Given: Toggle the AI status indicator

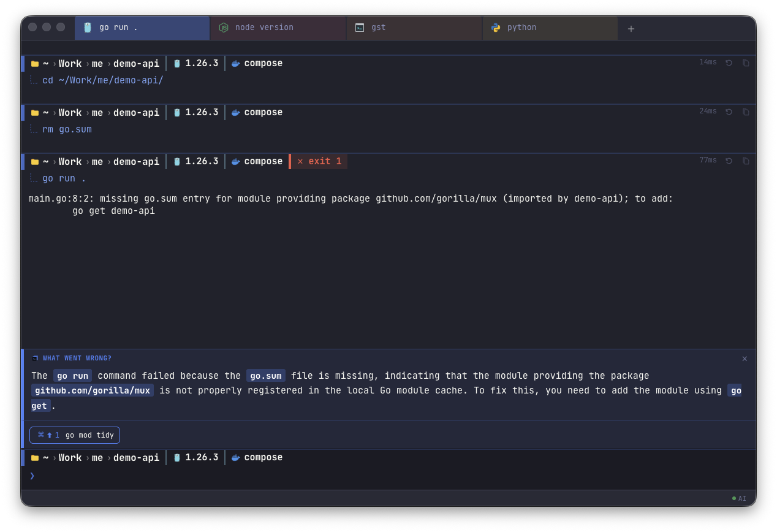Looking at the screenshot, I should [x=739, y=498].
